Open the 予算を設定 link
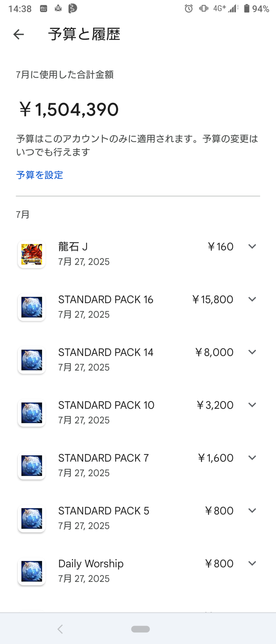Image resolution: width=276 pixels, height=644 pixels. pos(39,175)
